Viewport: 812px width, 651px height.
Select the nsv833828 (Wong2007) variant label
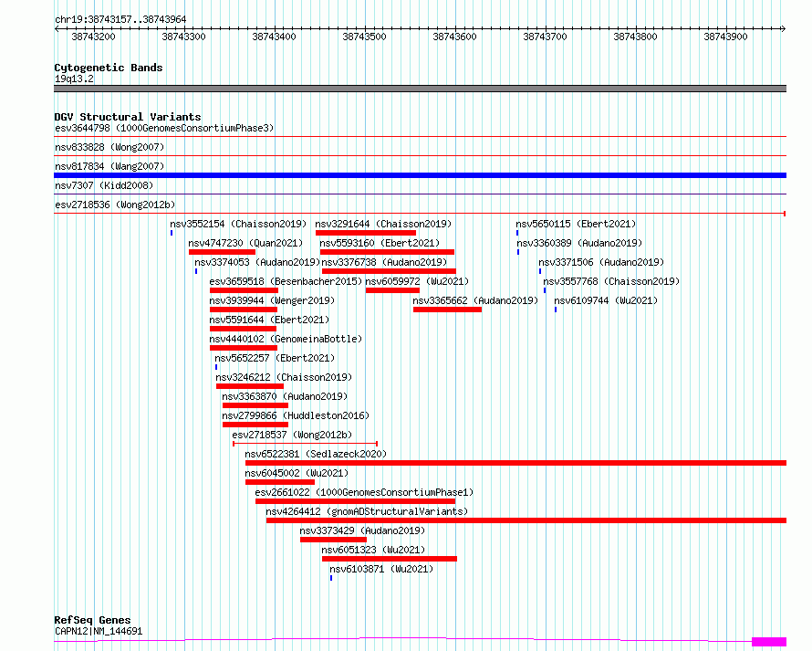[109, 147]
